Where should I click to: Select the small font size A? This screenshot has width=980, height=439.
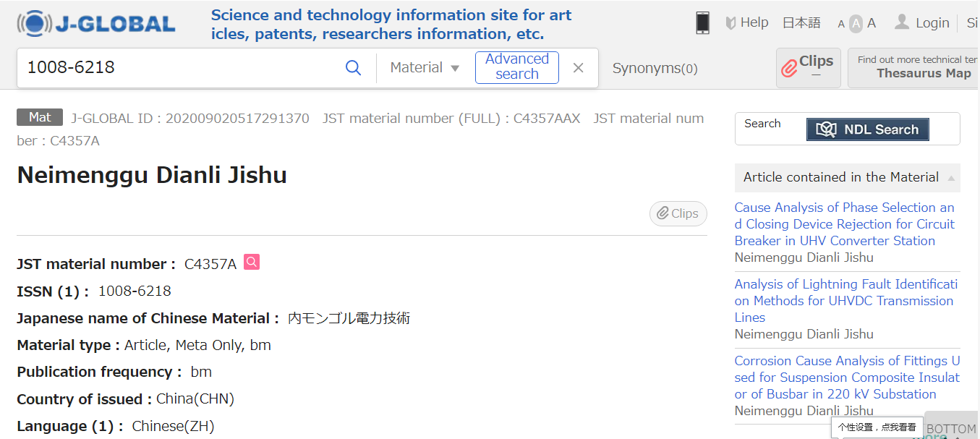click(841, 24)
